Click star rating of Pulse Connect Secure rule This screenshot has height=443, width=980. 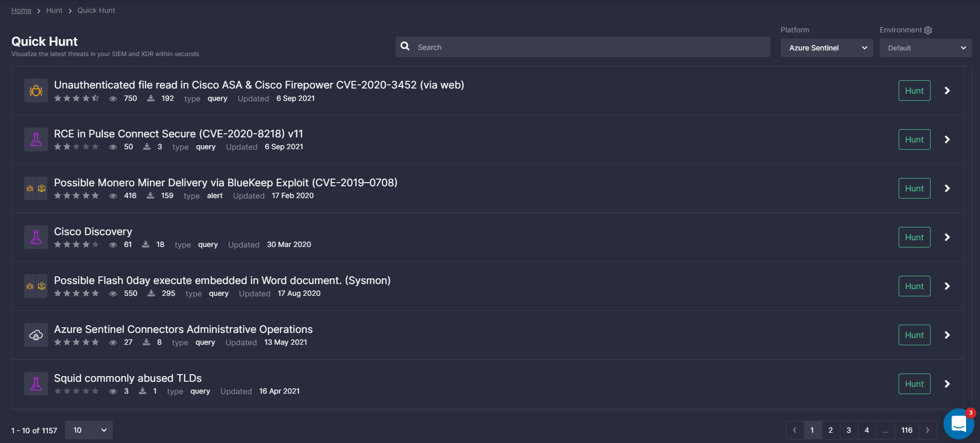tap(76, 147)
